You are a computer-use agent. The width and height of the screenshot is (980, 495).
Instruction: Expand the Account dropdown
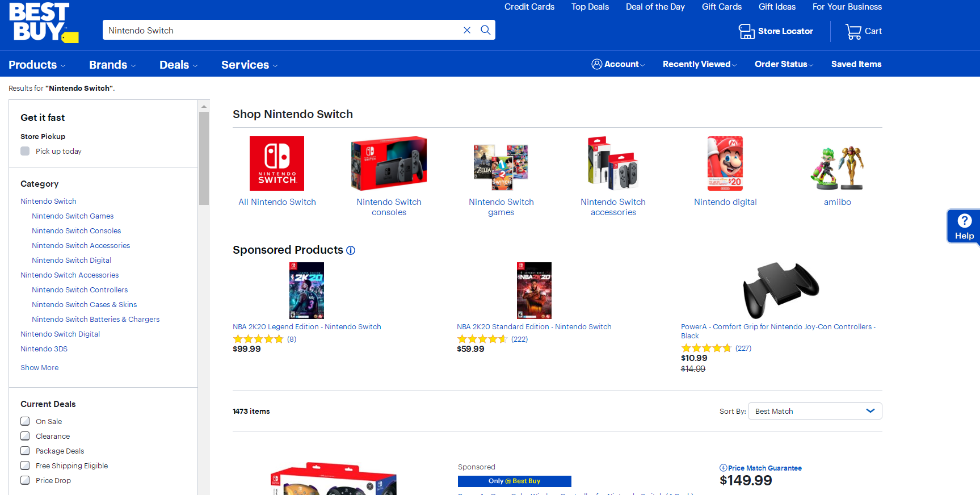pos(617,64)
